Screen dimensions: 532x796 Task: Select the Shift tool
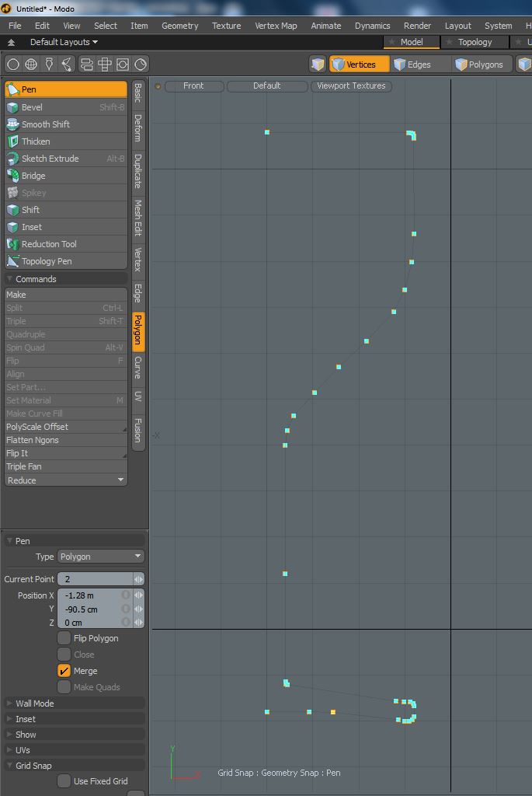point(66,210)
